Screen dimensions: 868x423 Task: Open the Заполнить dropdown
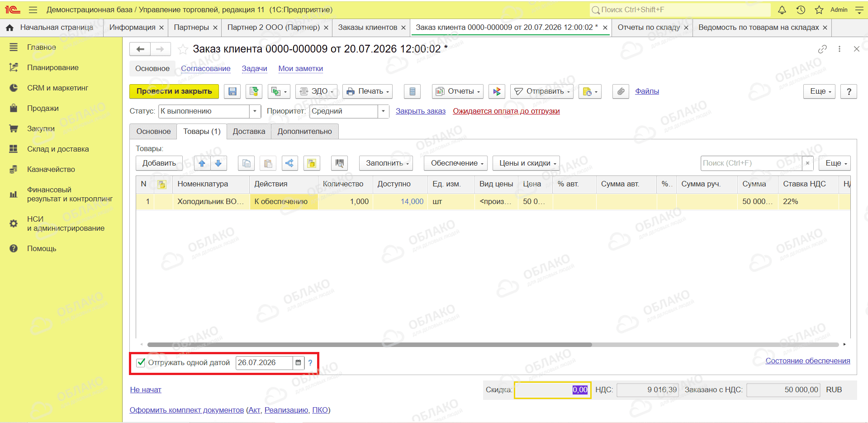click(386, 163)
